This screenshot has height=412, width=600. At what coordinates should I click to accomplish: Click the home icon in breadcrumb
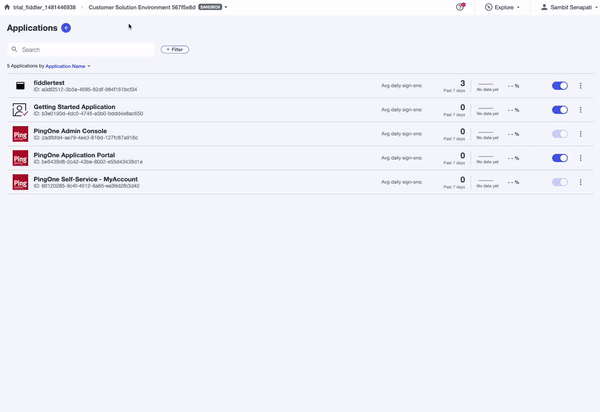point(7,7)
